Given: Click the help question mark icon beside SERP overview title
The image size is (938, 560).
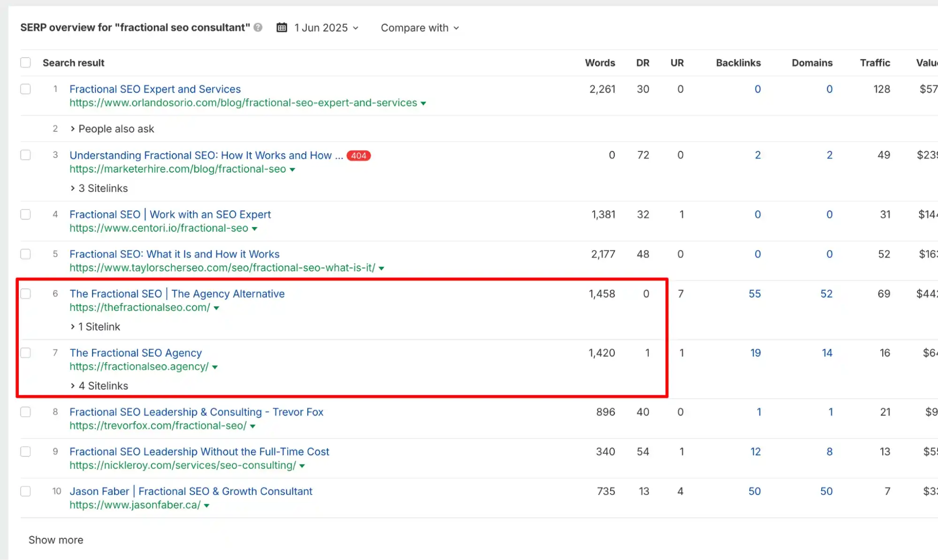Looking at the screenshot, I should click(258, 28).
